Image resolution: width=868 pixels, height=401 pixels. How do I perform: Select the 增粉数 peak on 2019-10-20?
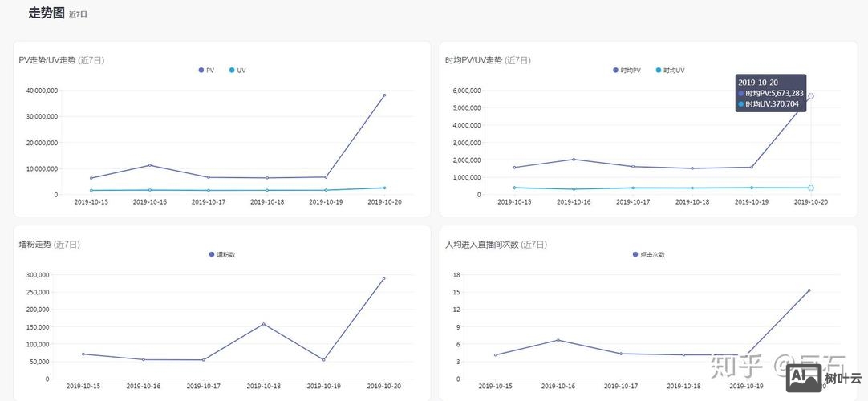click(x=383, y=278)
